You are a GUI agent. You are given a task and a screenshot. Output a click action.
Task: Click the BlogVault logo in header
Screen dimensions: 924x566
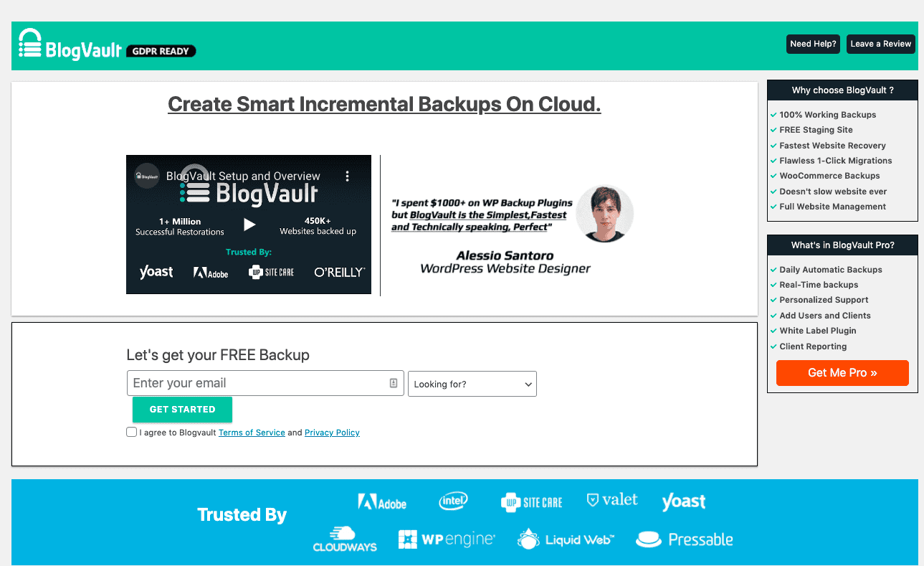(70, 44)
